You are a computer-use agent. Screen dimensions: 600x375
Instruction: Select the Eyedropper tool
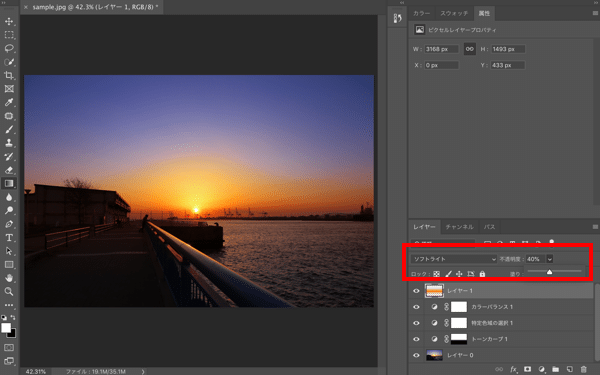pyautogui.click(x=9, y=102)
